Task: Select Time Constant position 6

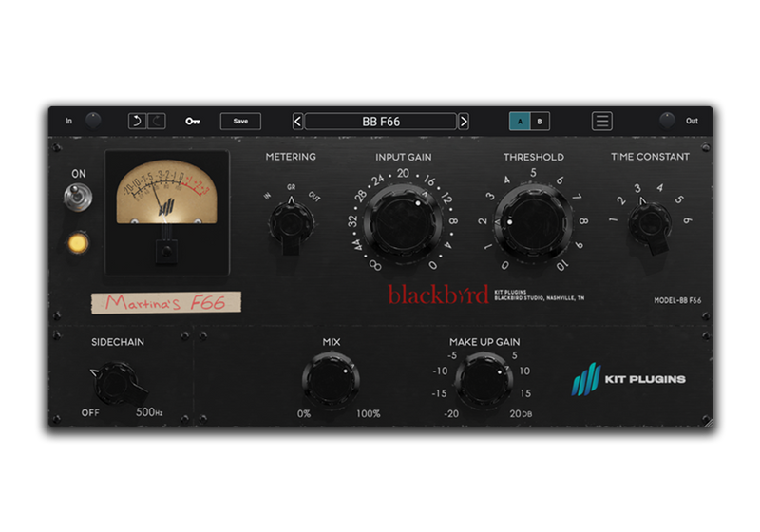Action: [x=687, y=220]
